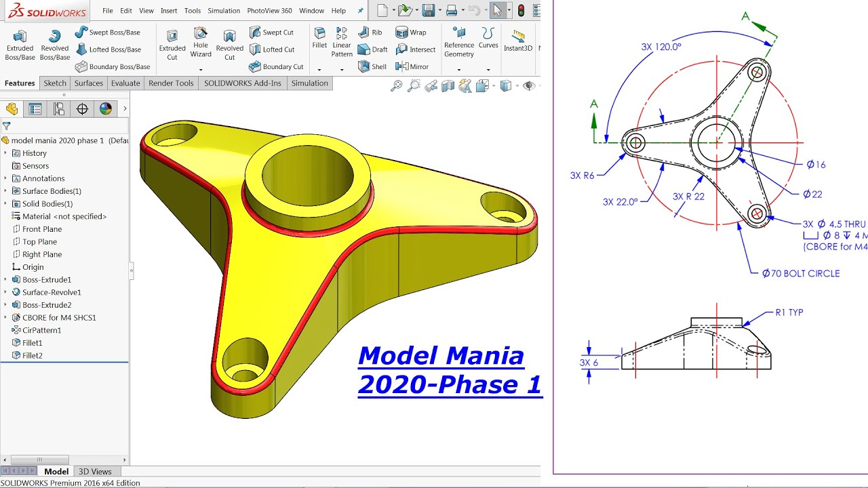Open the Tools menu

(193, 11)
